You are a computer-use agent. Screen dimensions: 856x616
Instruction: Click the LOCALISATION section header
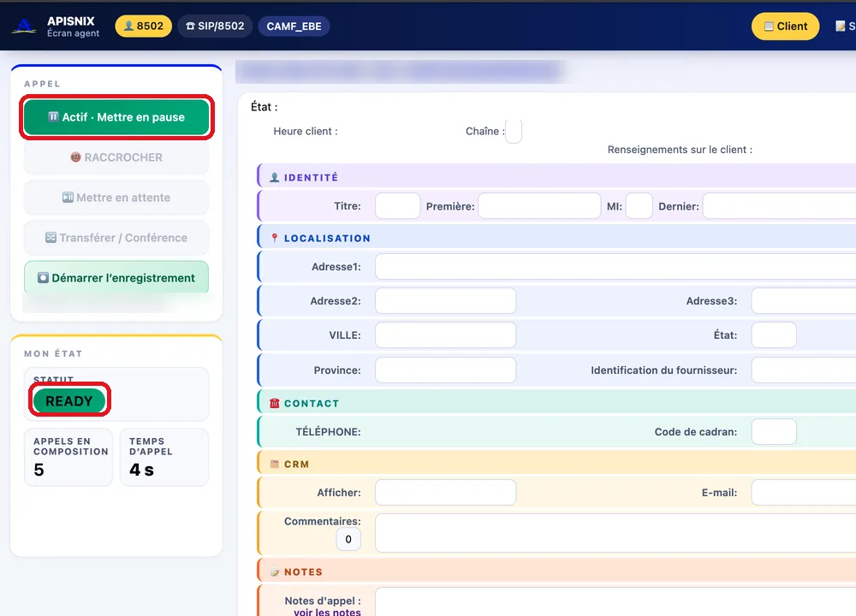557,238
